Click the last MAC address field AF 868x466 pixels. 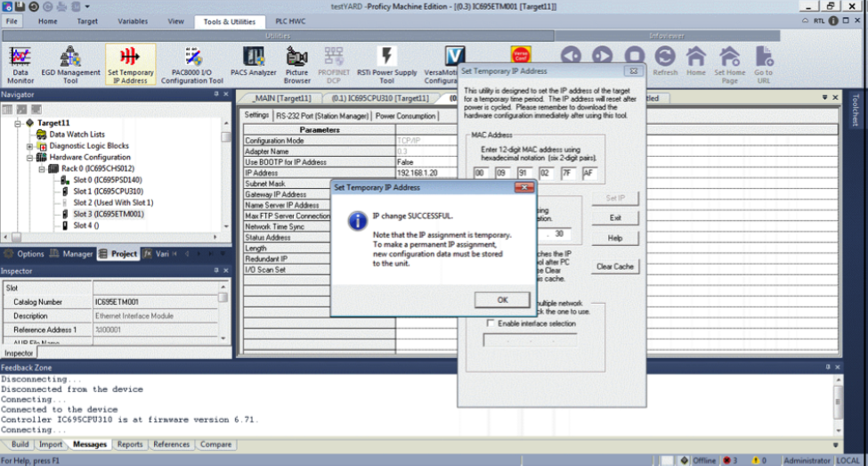tap(589, 173)
